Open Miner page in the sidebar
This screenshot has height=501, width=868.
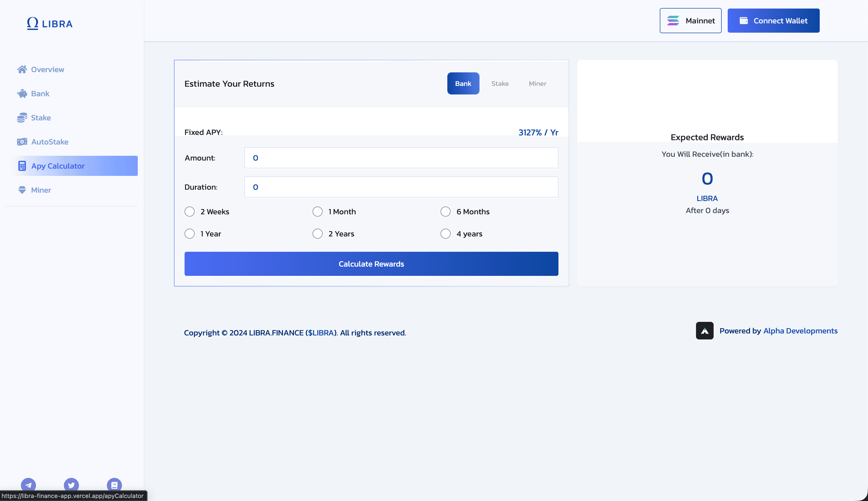41,190
